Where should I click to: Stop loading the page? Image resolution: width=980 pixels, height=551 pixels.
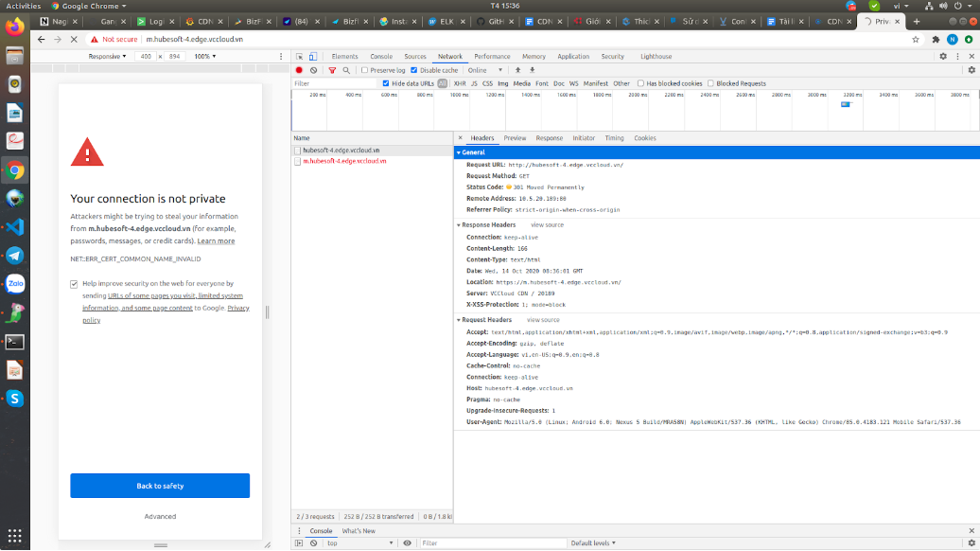coord(74,40)
